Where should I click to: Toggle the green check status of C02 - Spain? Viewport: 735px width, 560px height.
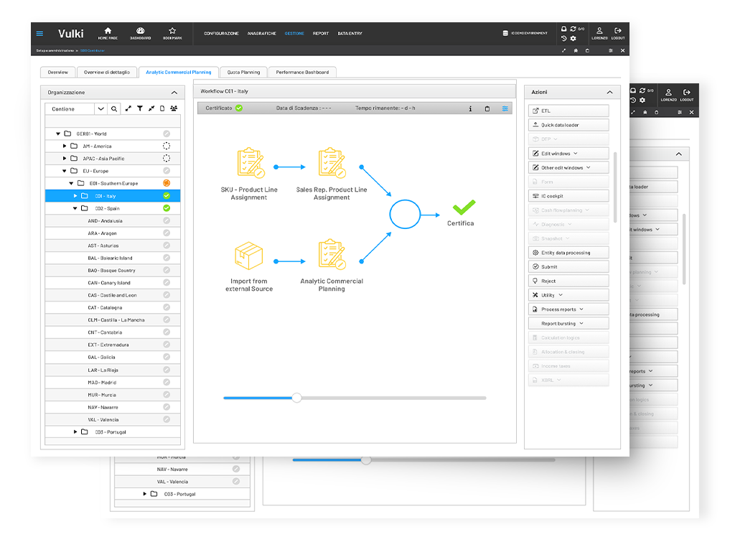[167, 208]
